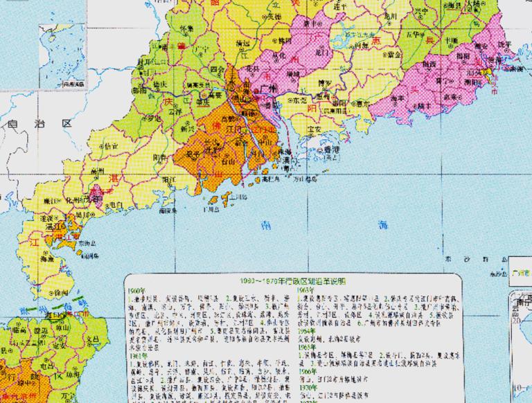Click the 阳江 label on the coast
This screenshot has width=532, height=403.
168,179
